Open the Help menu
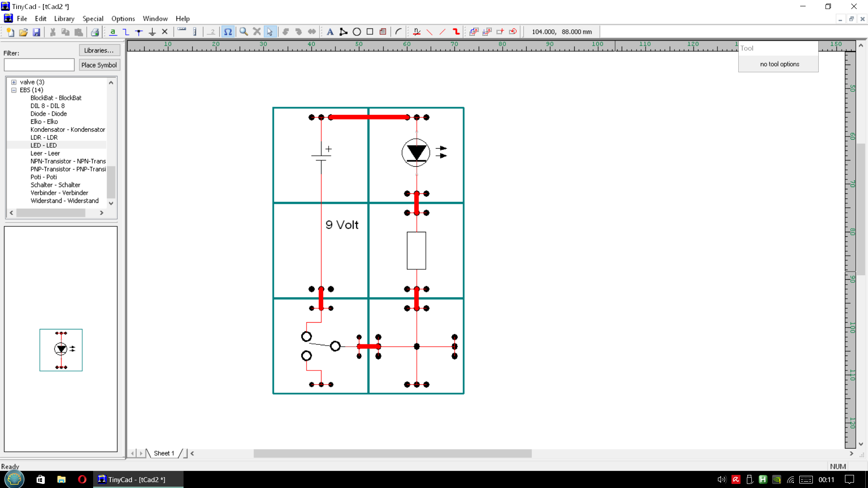The width and height of the screenshot is (868, 488). point(183,19)
